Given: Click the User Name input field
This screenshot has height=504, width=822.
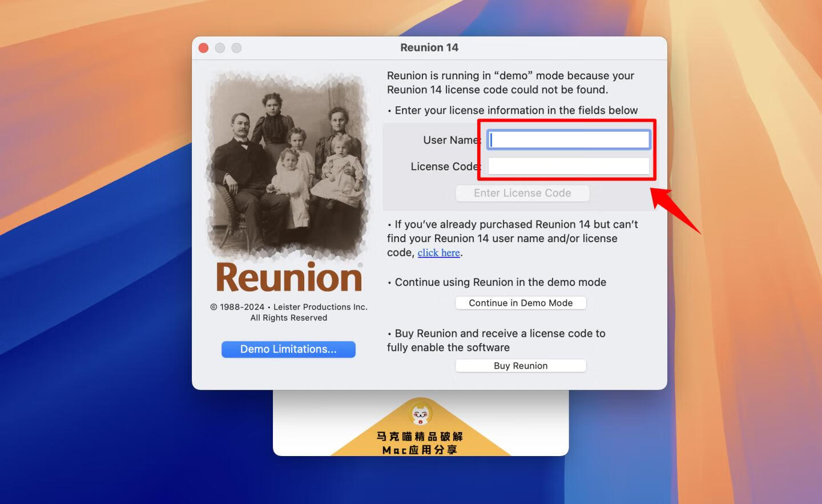Looking at the screenshot, I should (x=569, y=140).
